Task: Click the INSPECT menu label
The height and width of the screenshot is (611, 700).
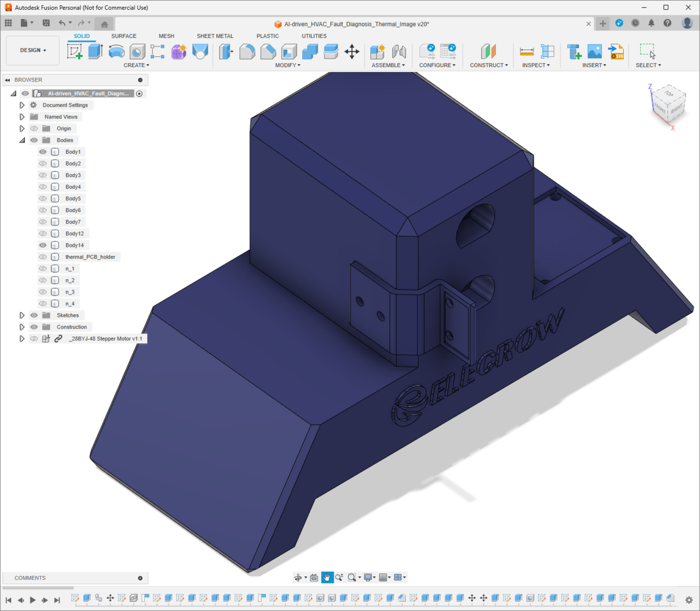Action: (536, 65)
